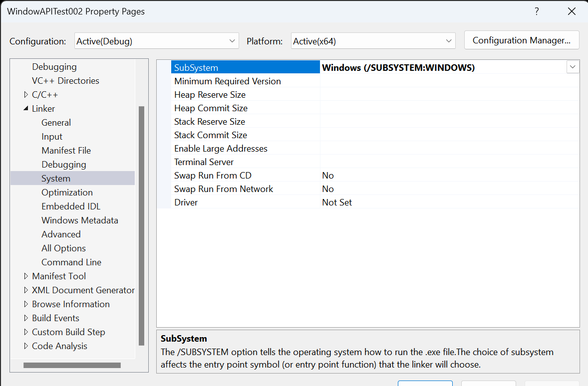
Task: Expand the Code Analysis node
Action: tap(26, 346)
